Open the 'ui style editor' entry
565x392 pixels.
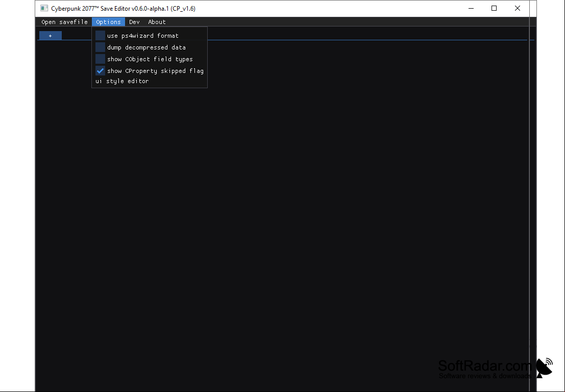coord(122,81)
